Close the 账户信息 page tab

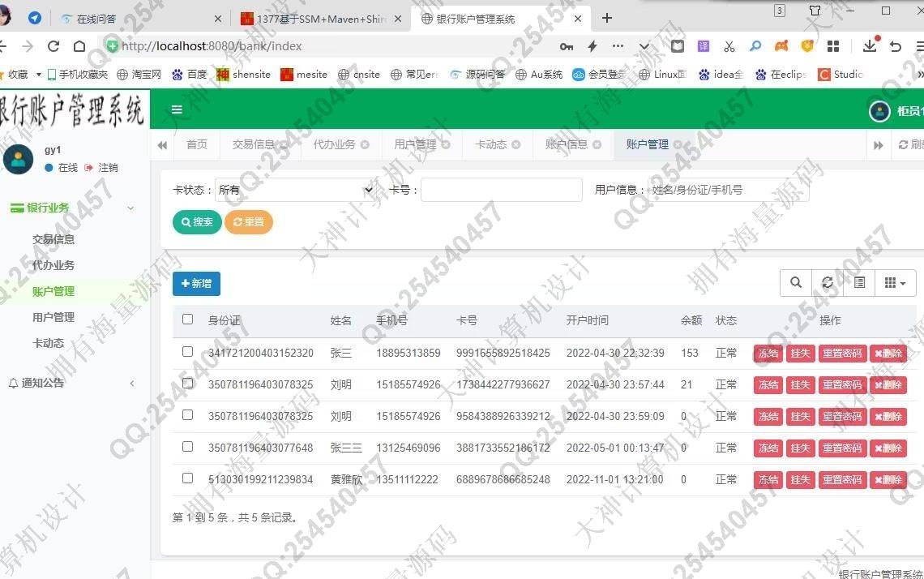pyautogui.click(x=597, y=144)
